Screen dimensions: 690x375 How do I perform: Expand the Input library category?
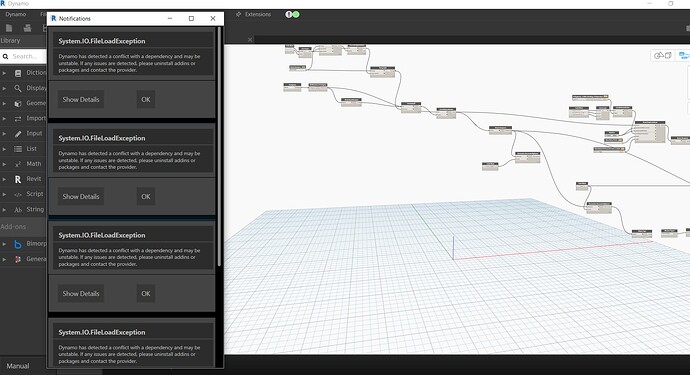(4, 134)
